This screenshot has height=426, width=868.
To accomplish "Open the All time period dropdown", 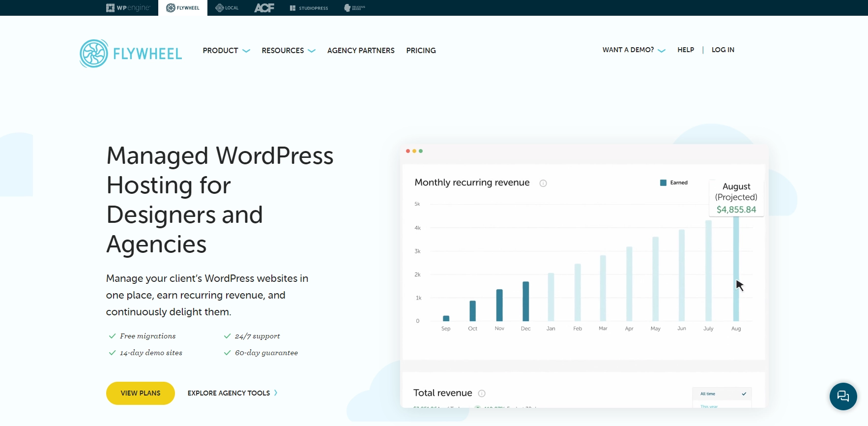I will pyautogui.click(x=723, y=394).
